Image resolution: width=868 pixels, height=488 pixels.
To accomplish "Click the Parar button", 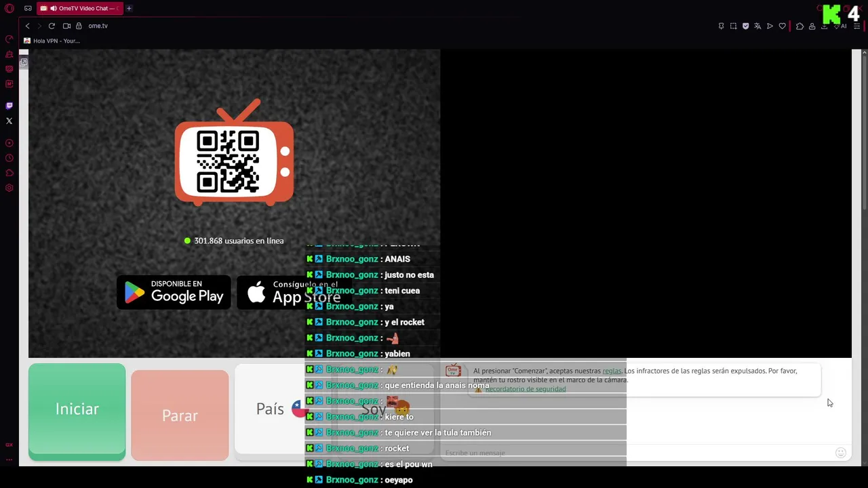I will 180,415.
